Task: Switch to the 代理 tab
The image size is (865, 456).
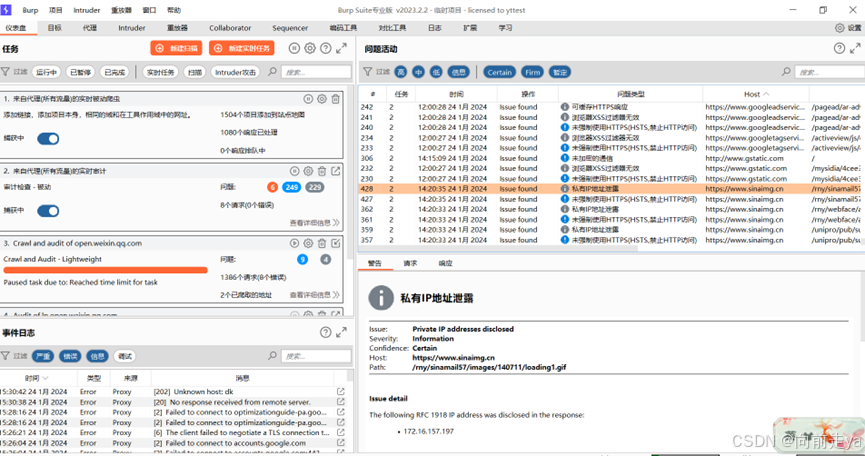Action: pos(90,28)
